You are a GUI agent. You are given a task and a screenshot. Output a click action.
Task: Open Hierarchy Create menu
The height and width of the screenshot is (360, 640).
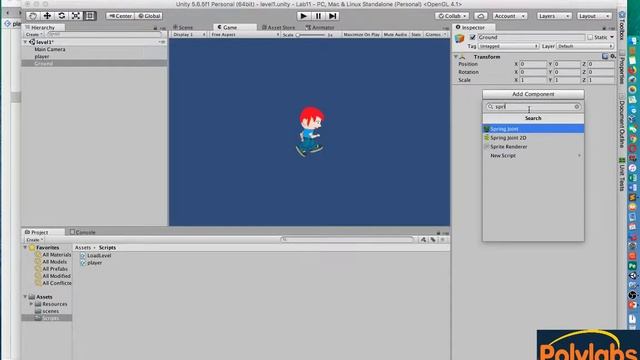coord(34,35)
